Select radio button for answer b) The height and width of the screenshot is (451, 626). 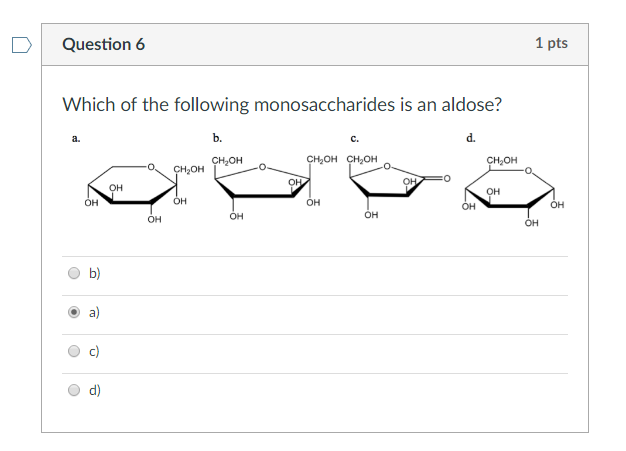[74, 273]
